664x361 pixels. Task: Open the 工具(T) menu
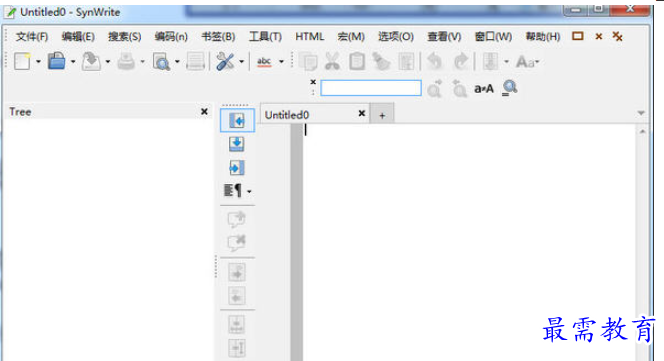click(265, 37)
